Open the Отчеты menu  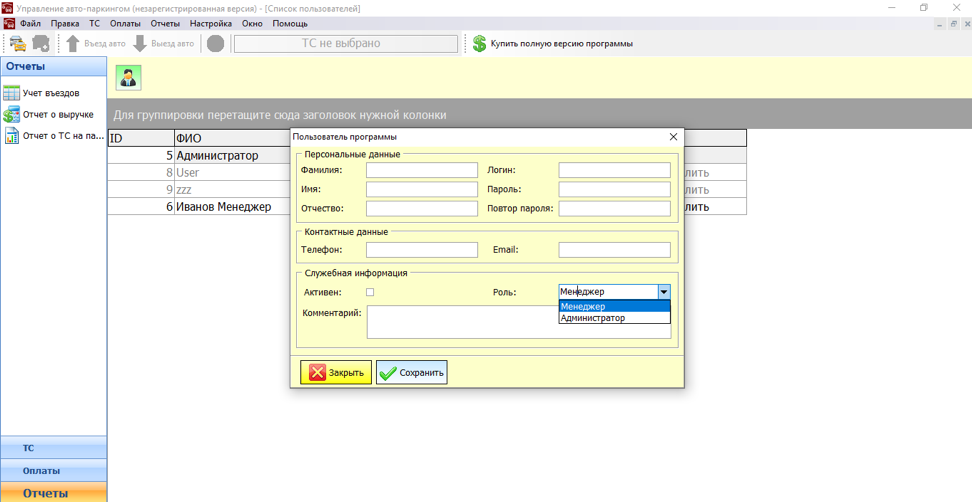[x=165, y=24]
